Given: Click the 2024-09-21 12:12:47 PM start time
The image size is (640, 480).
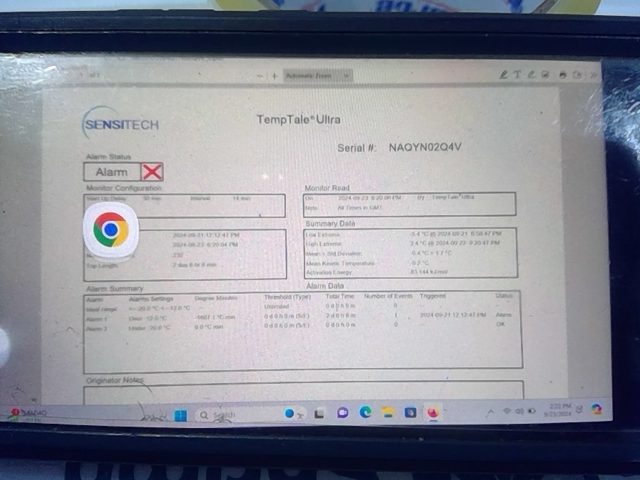Looking at the screenshot, I should 206,235.
